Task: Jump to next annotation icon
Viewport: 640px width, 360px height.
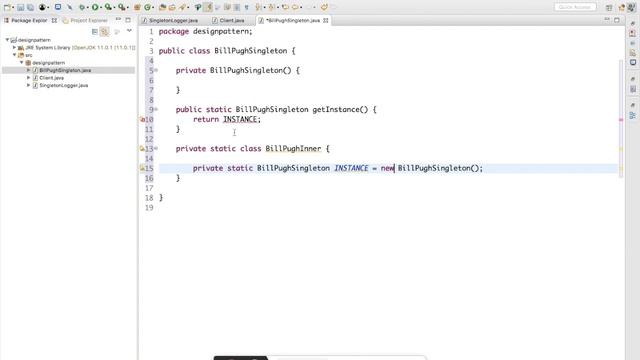Action: tap(258, 7)
